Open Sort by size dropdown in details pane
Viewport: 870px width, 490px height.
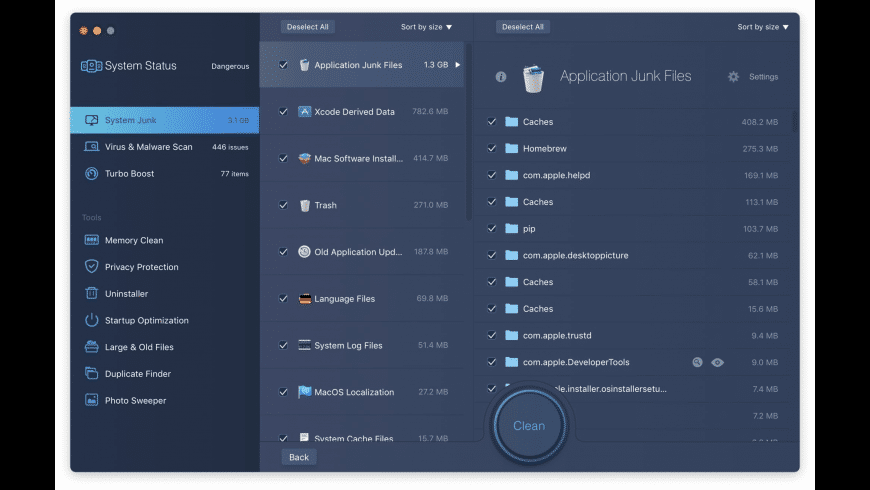click(763, 27)
